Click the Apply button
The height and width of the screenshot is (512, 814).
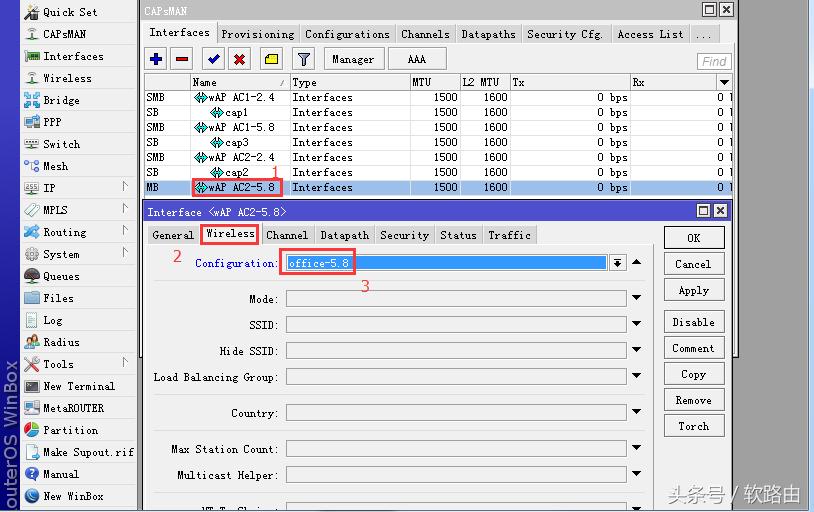point(694,290)
